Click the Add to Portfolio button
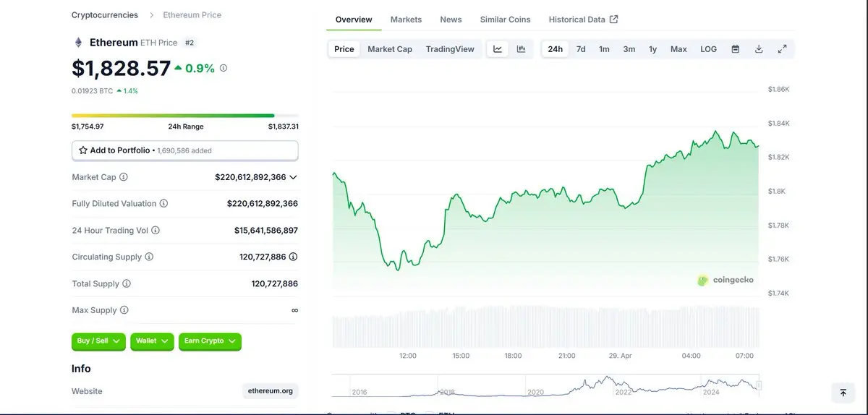The image size is (868, 415). [x=184, y=150]
